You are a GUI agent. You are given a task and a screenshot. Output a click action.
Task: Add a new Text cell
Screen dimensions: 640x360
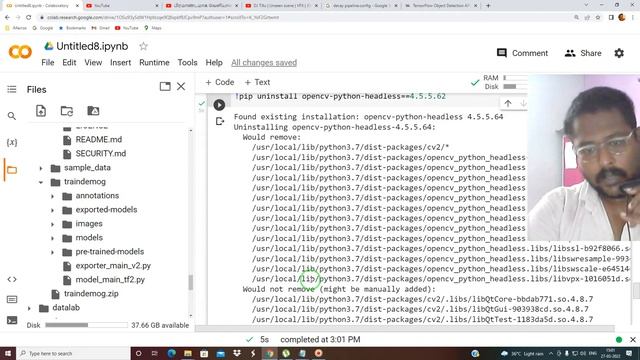click(257, 82)
